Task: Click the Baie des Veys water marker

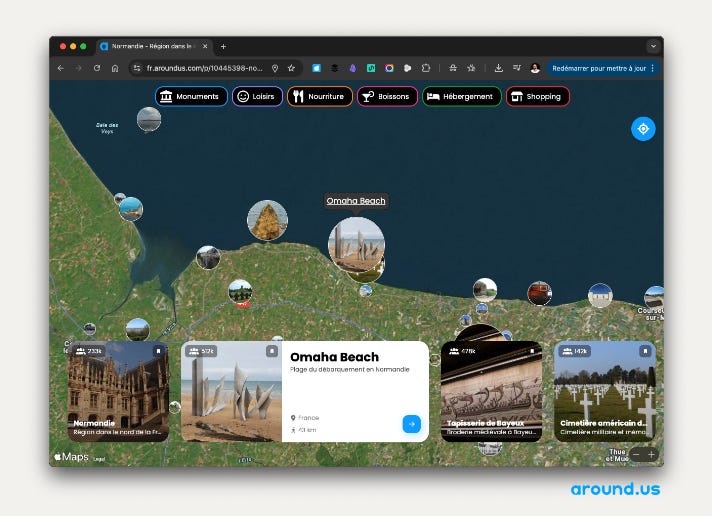Action: coord(149,119)
